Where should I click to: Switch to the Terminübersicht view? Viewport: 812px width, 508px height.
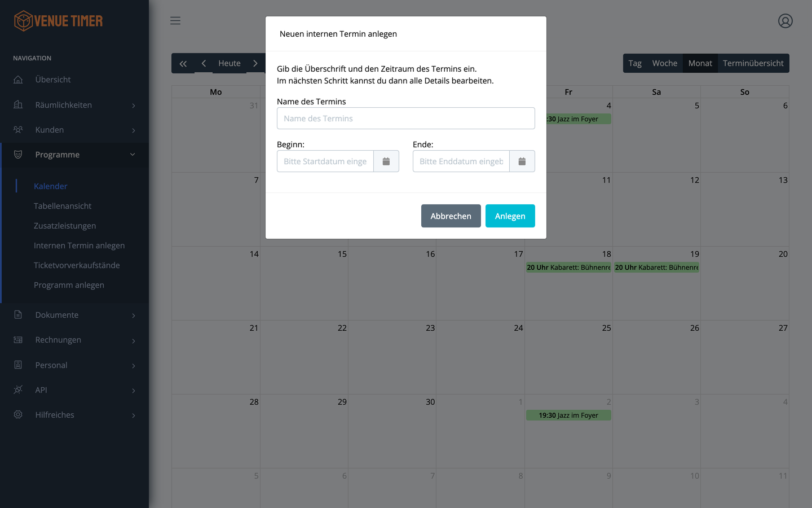[x=753, y=63]
